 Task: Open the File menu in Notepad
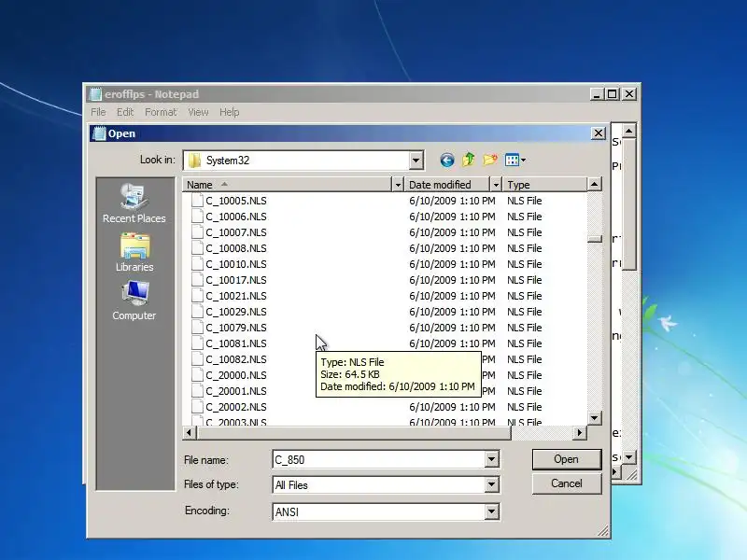click(x=98, y=112)
